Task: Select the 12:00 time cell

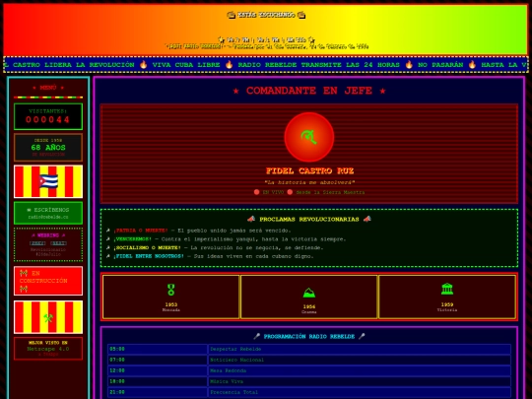Action: click(x=158, y=370)
